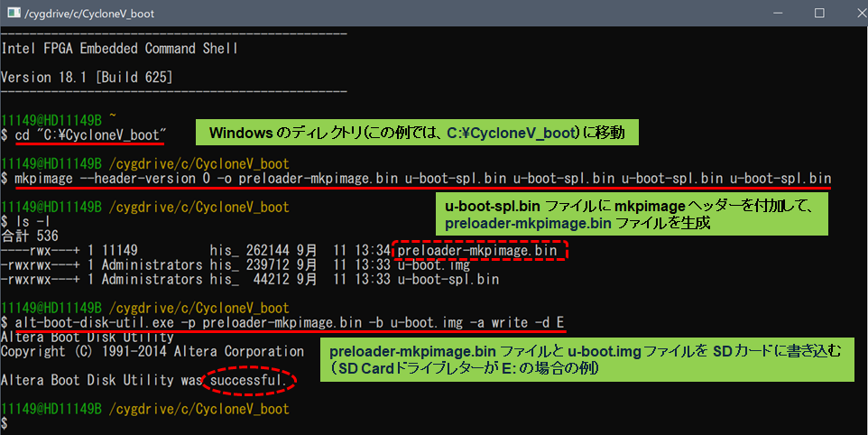Screen dimensions: 868x435
Task: Maximize the Command Shell window
Action: click(819, 13)
